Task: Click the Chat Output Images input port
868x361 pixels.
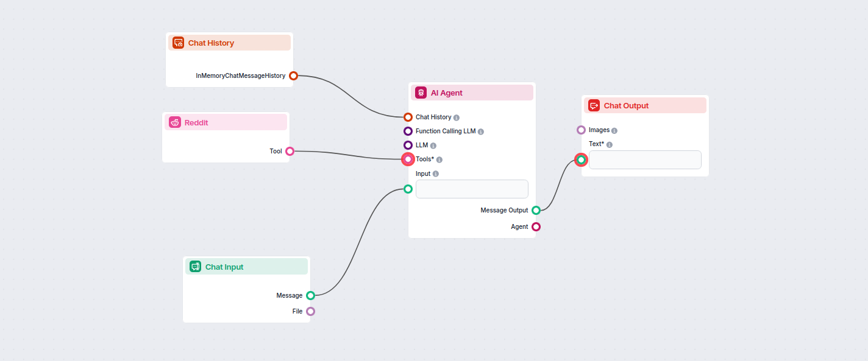Action: [582, 130]
